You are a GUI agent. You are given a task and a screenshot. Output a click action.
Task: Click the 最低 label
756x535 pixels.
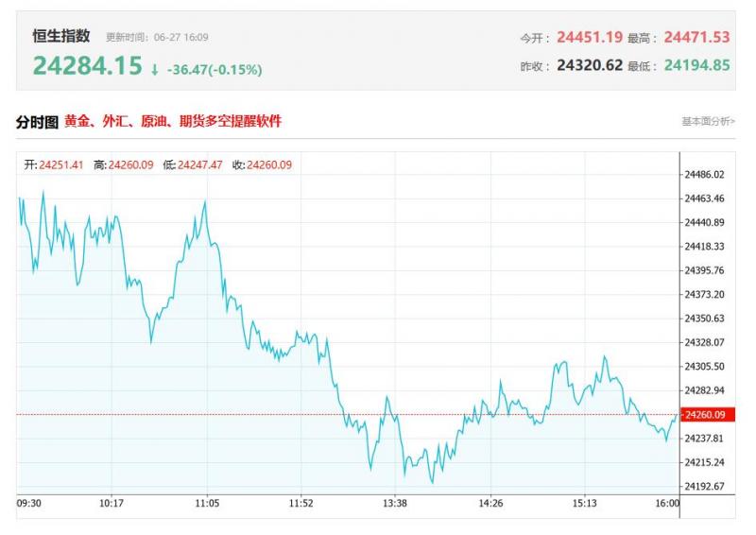pyautogui.click(x=643, y=66)
